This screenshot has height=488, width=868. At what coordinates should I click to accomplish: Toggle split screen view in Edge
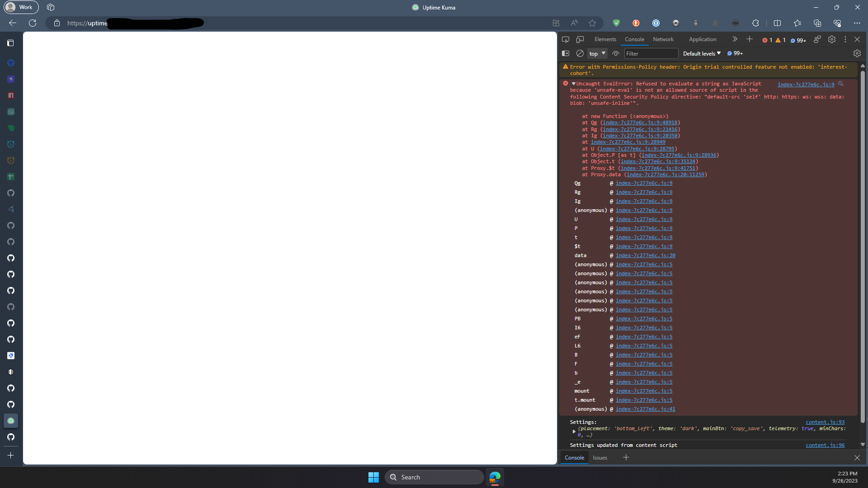[x=777, y=23]
